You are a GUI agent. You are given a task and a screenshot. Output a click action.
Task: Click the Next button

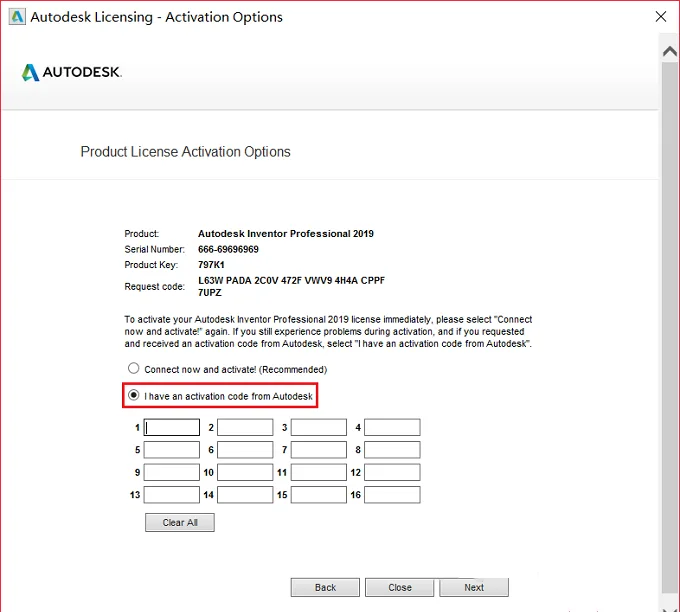coord(474,587)
